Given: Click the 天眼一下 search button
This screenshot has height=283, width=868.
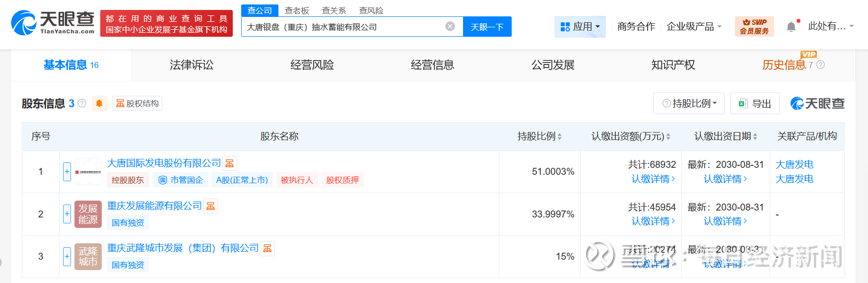Looking at the screenshot, I should pos(487,27).
